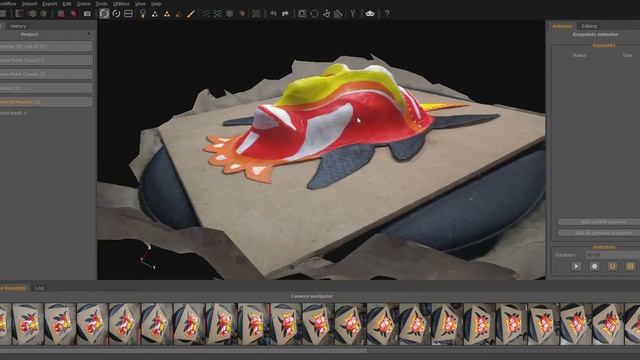Click the first dotted point-cloud display icon
The image size is (640, 360).
tap(206, 13)
